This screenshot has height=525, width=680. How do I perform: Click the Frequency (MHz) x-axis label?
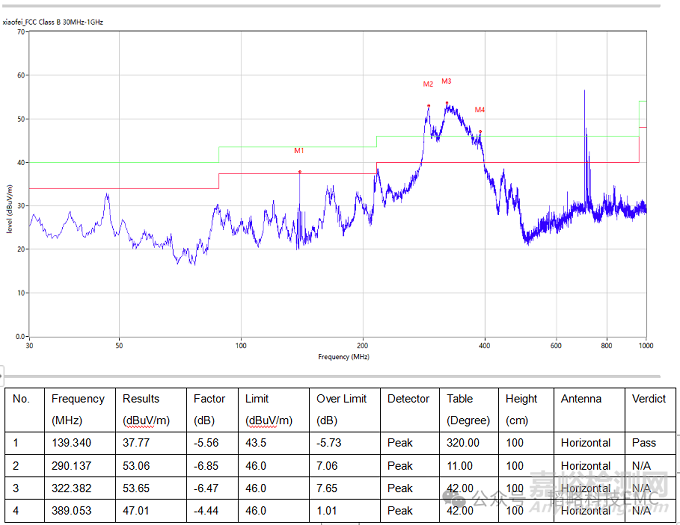click(343, 356)
